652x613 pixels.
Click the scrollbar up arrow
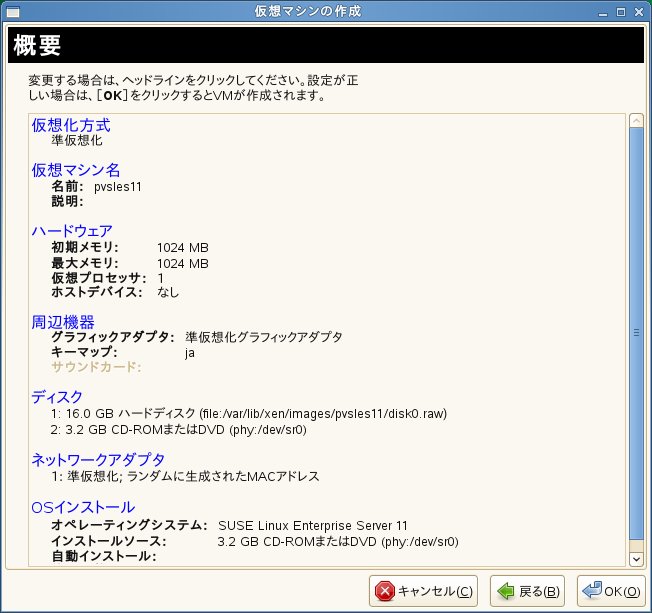[635, 122]
